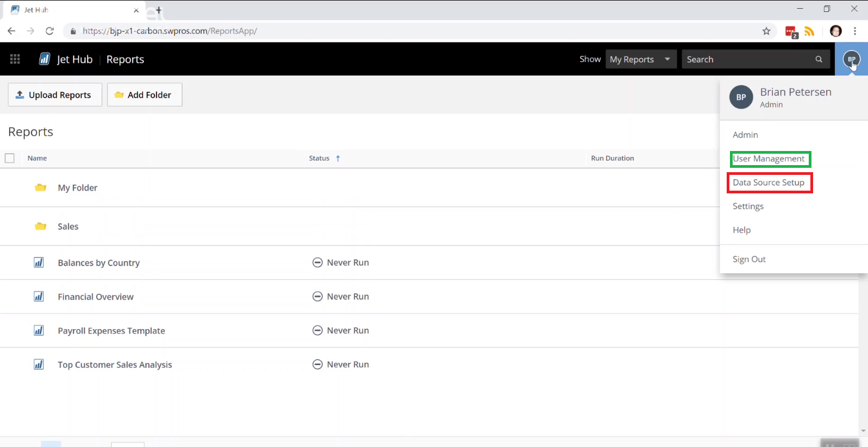Click the Upload Reports button

55,95
